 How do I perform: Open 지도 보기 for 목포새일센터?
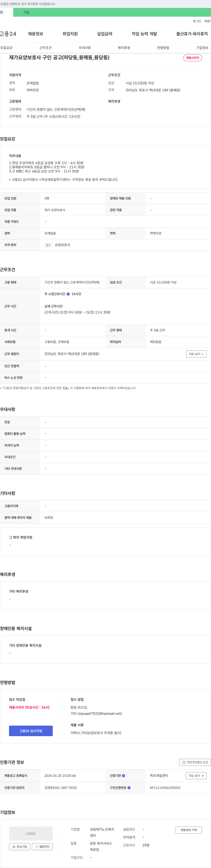(x=196, y=776)
